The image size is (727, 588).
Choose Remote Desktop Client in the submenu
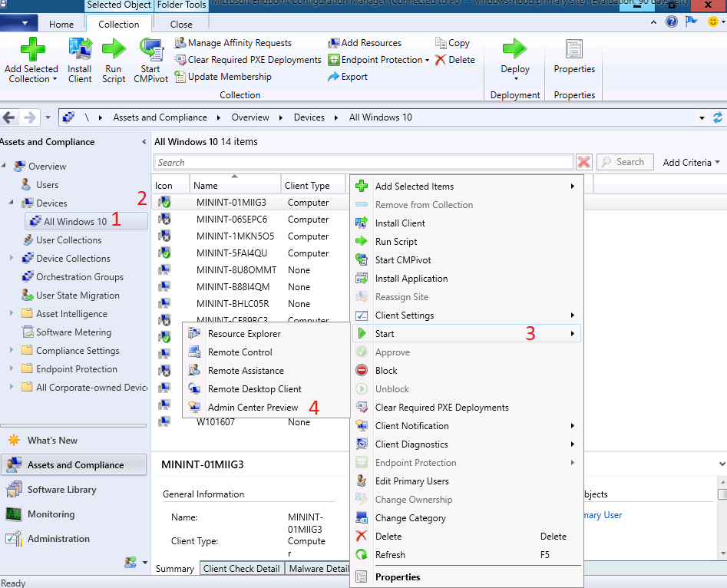(266, 389)
